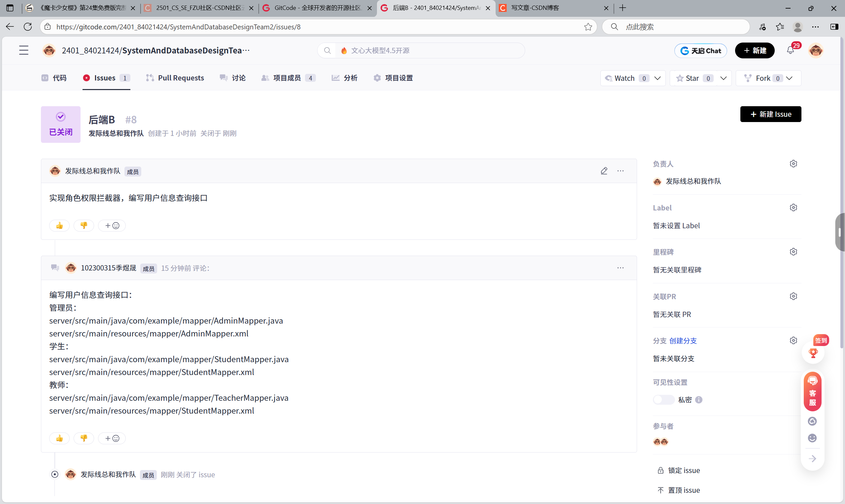Click the 参与者 participant avatars
This screenshot has width=845, height=504.
coord(660,442)
